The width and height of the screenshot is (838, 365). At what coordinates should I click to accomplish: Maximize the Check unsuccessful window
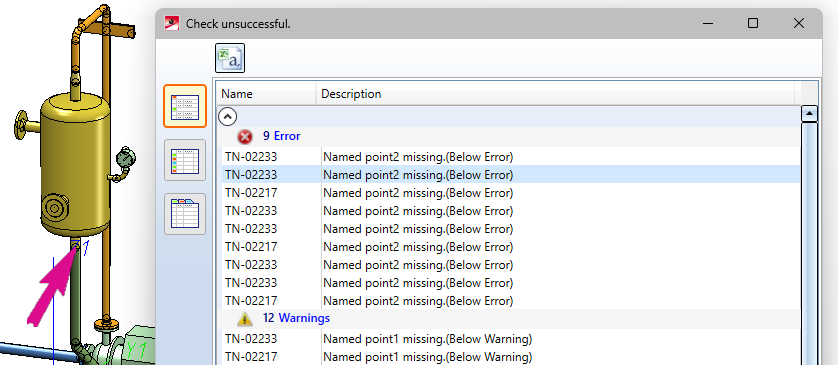(x=752, y=23)
